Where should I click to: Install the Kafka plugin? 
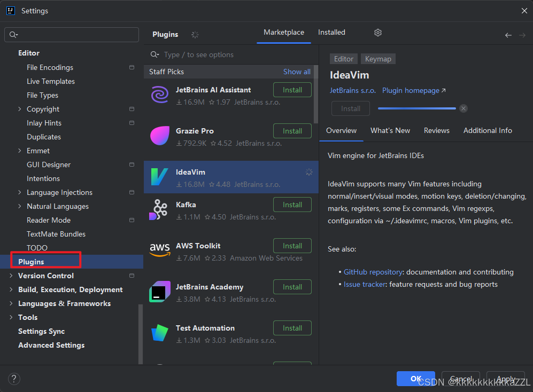(x=292, y=205)
